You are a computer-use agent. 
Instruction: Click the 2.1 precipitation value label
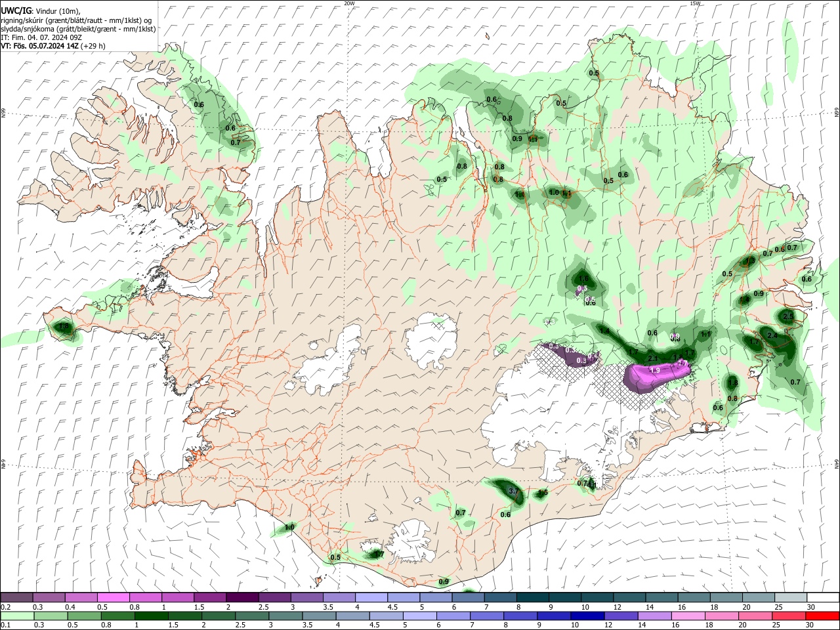(653, 358)
